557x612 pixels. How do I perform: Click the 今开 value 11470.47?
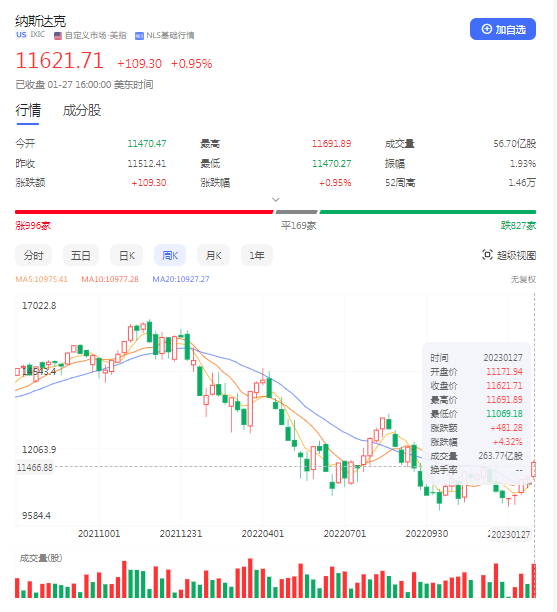click(x=147, y=144)
